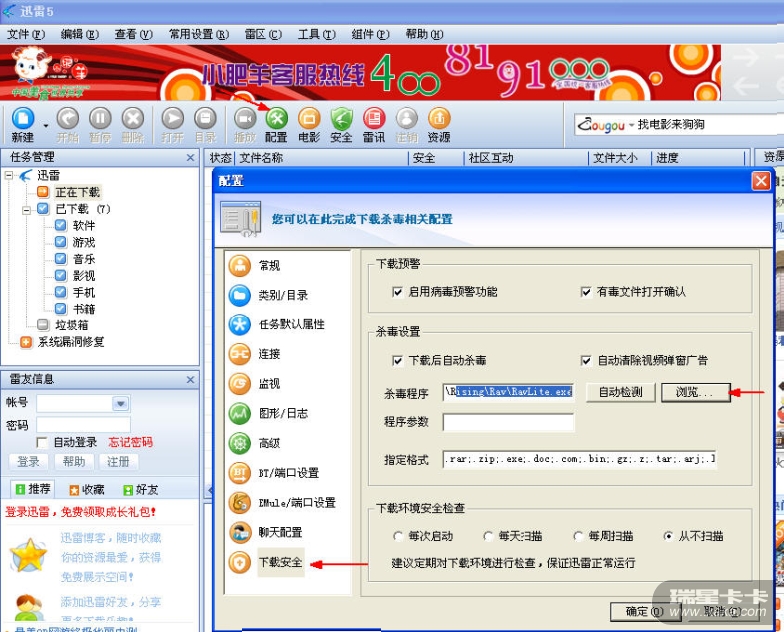Toggle 自动清除视频弹窗广告 checkbox

(586, 360)
